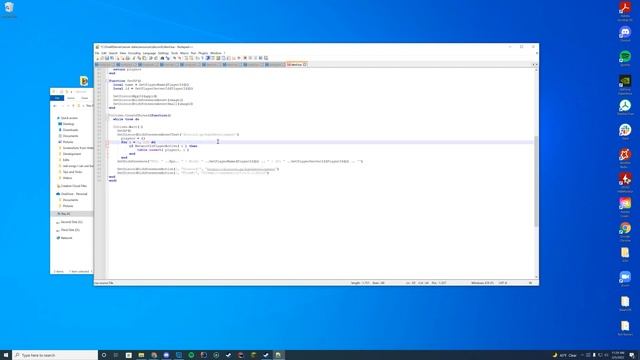The height and width of the screenshot is (360, 640).
Task: Open Creative Cloud Files in Explorer
Action: pos(73,186)
